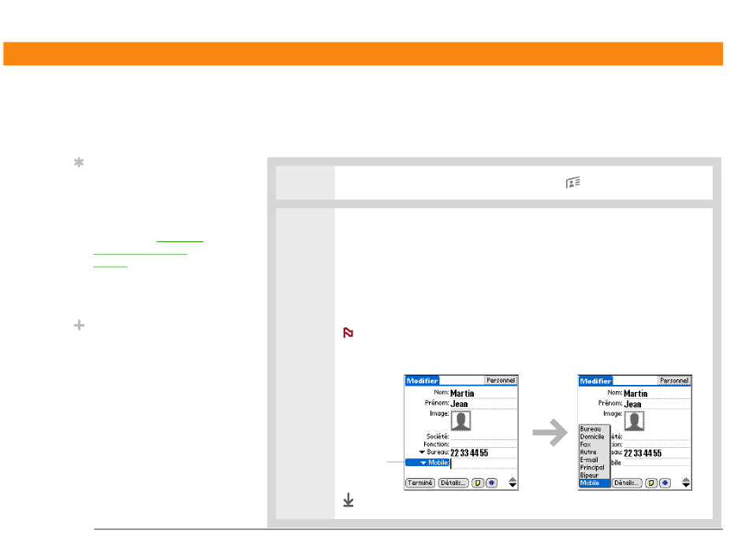This screenshot has height=560, width=749.
Task: Click the scroll down arrow in the screen with the open list
Action: (686, 485)
